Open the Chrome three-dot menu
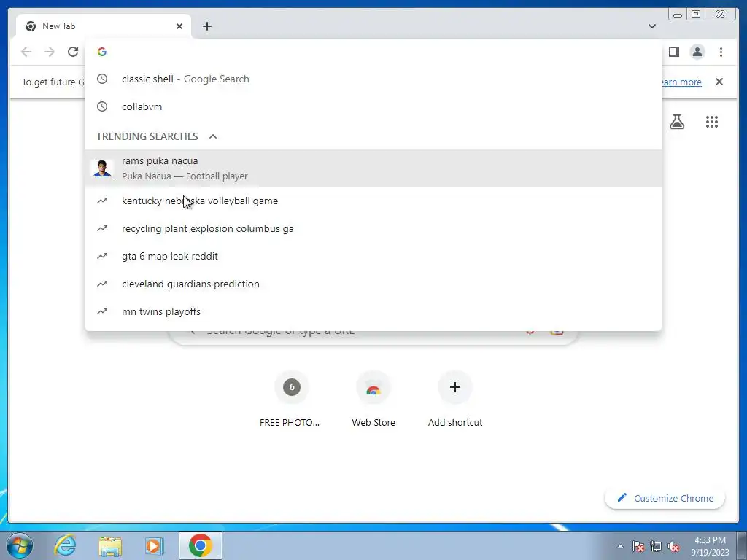 (x=721, y=52)
